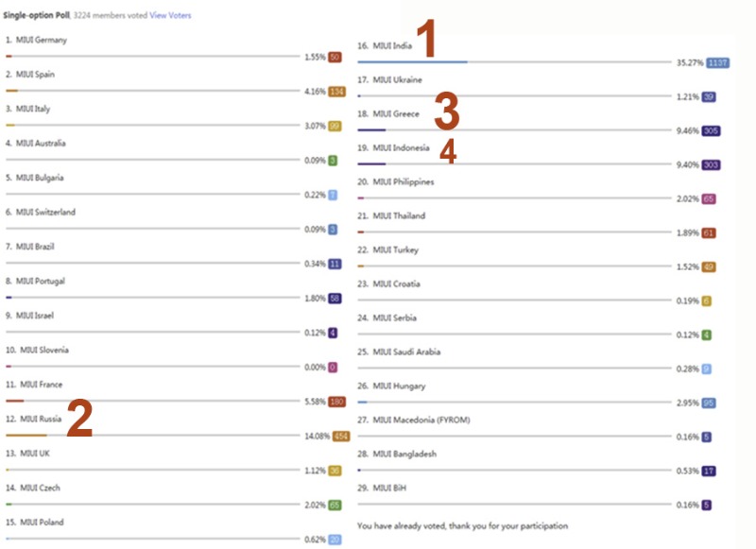Select the MIUI Hungary label
Viewport: 756px width, 549px height.
(x=399, y=386)
